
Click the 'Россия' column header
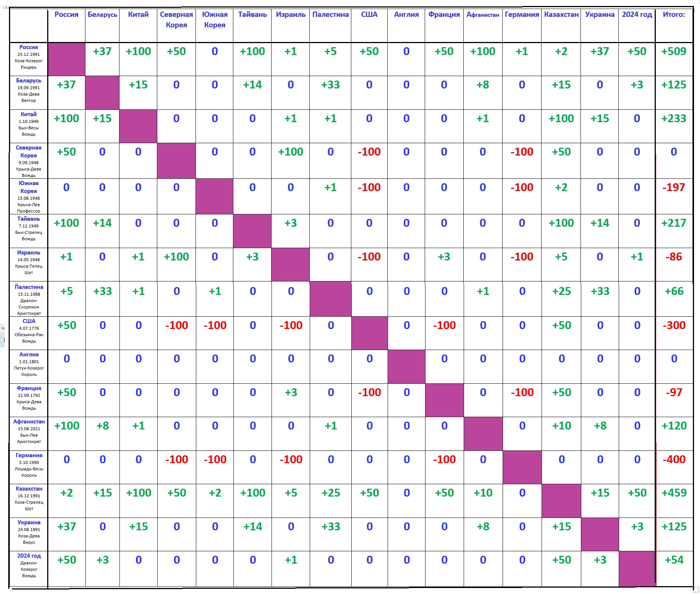click(66, 15)
